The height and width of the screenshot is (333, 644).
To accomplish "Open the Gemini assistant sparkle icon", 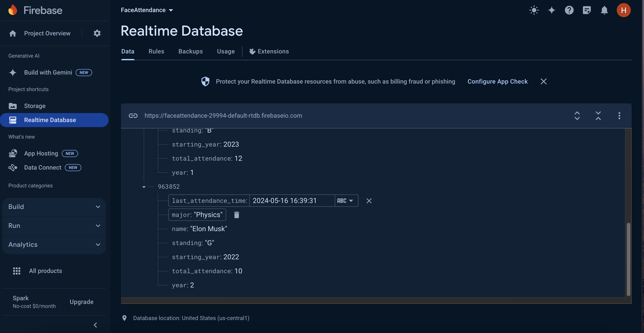I will point(551,10).
